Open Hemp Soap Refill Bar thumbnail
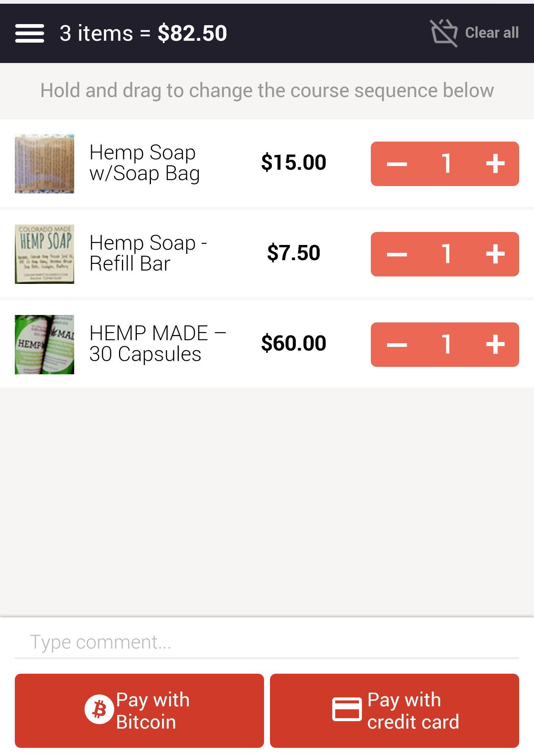Screen dimensions: 534x756 coord(44,254)
